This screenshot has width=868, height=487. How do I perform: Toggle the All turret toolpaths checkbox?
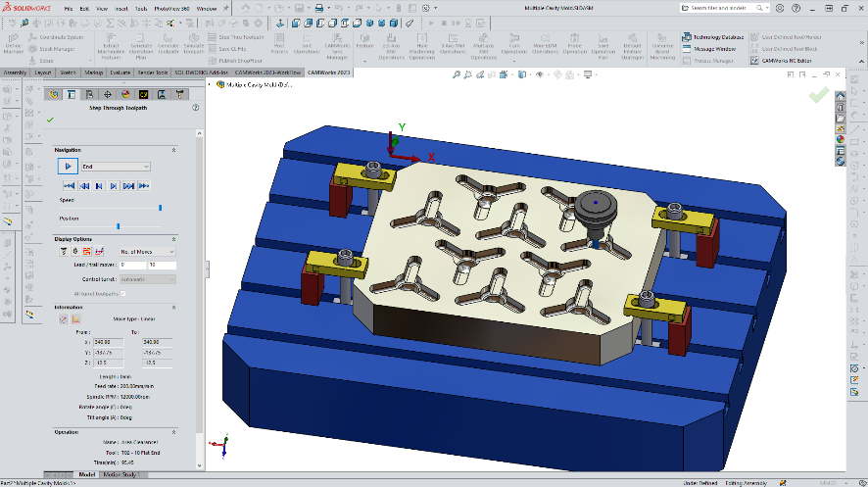click(x=122, y=293)
